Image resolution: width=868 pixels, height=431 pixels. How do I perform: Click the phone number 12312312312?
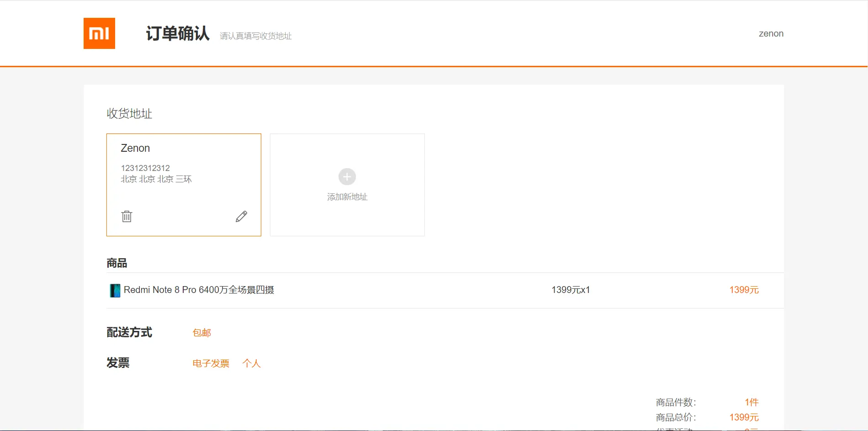point(145,168)
